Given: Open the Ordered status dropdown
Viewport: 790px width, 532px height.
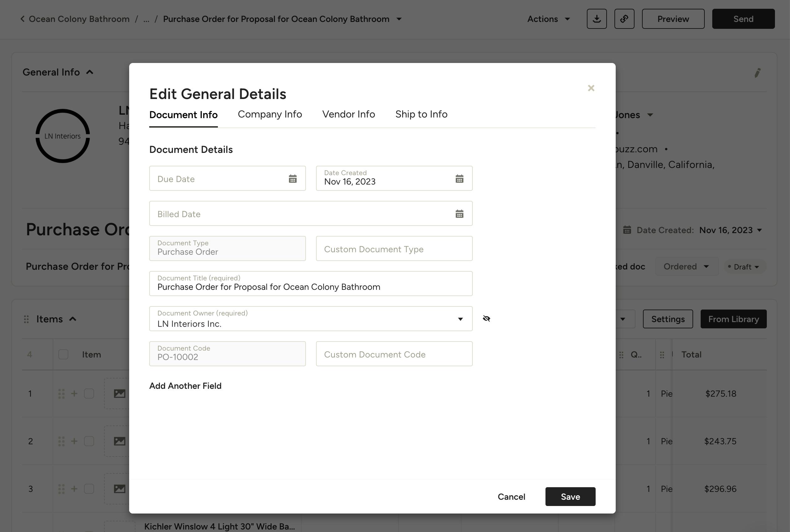Looking at the screenshot, I should [686, 267].
